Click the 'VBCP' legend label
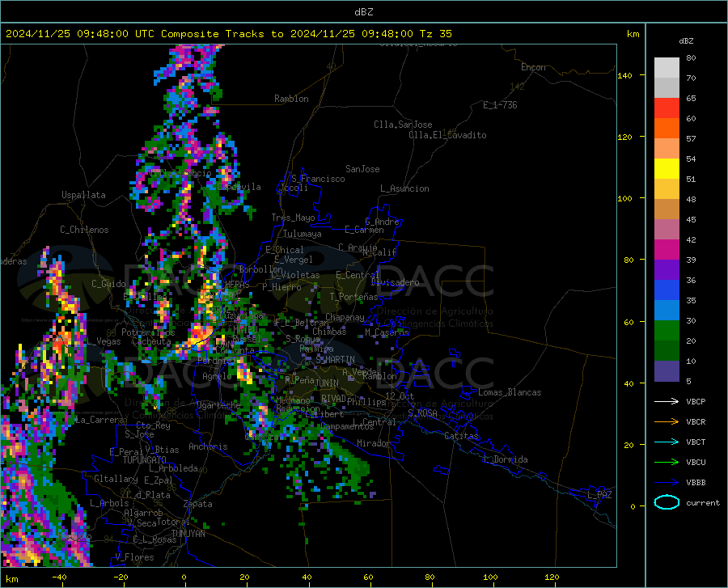Viewport: 728px width, 588px height. (x=696, y=401)
